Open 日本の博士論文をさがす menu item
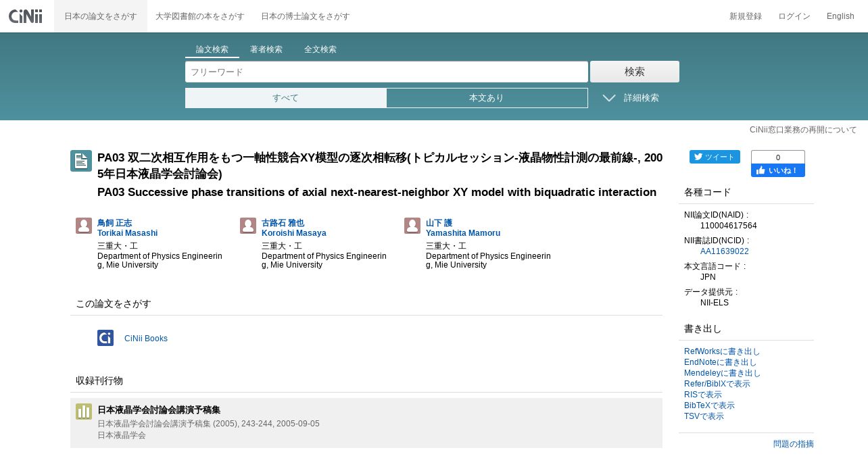The width and height of the screenshot is (868, 471). click(306, 16)
